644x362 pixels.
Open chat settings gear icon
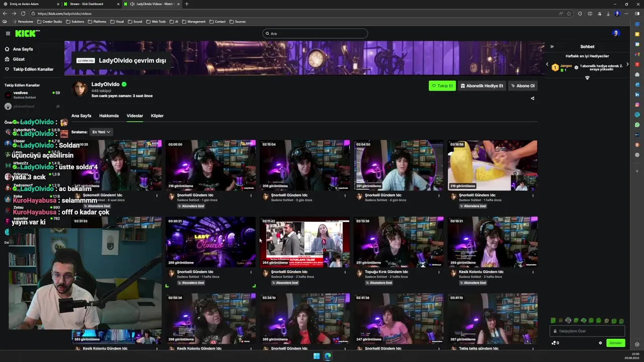click(600, 343)
